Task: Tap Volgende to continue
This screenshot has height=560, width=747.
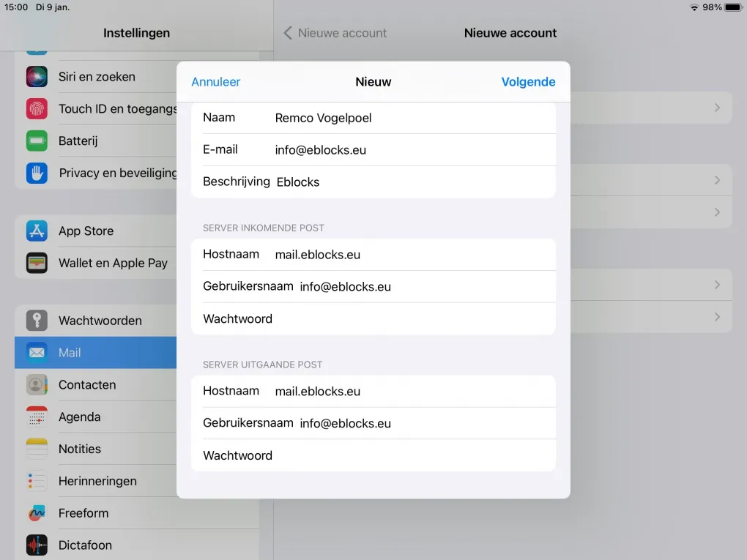Action: [x=528, y=82]
